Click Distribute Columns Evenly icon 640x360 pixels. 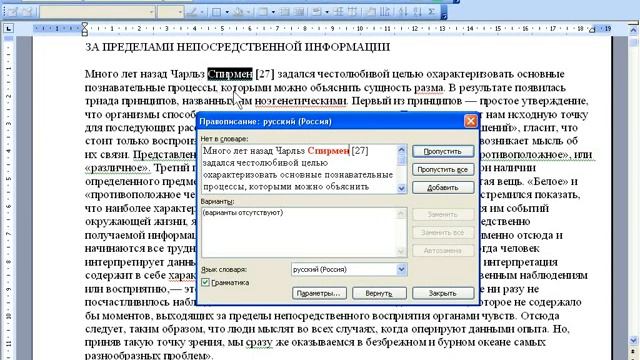pos(352,12)
